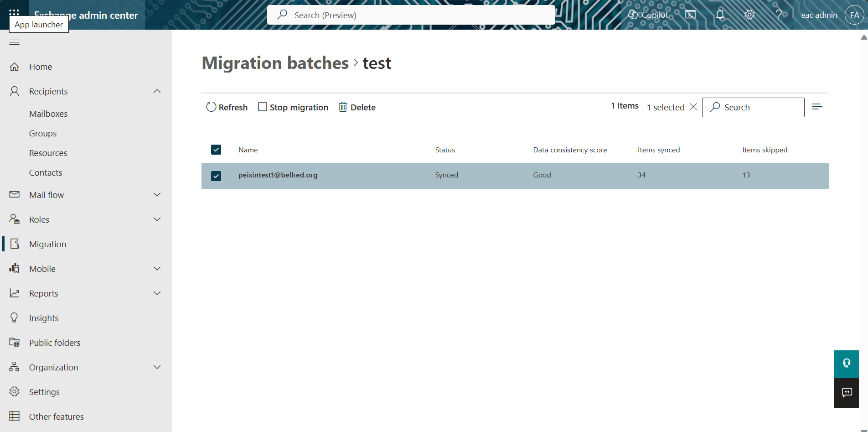The height and width of the screenshot is (432, 868).
Task: Open the Help question mark icon
Action: (x=779, y=15)
